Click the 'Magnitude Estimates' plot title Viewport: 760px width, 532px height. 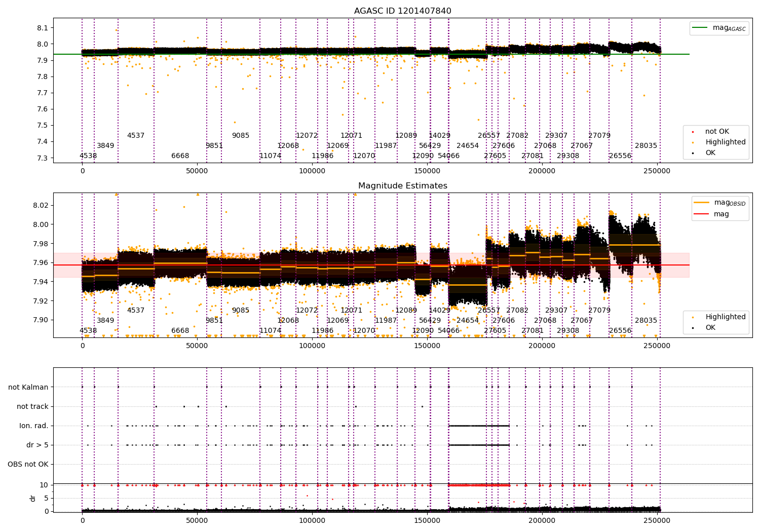click(402, 186)
